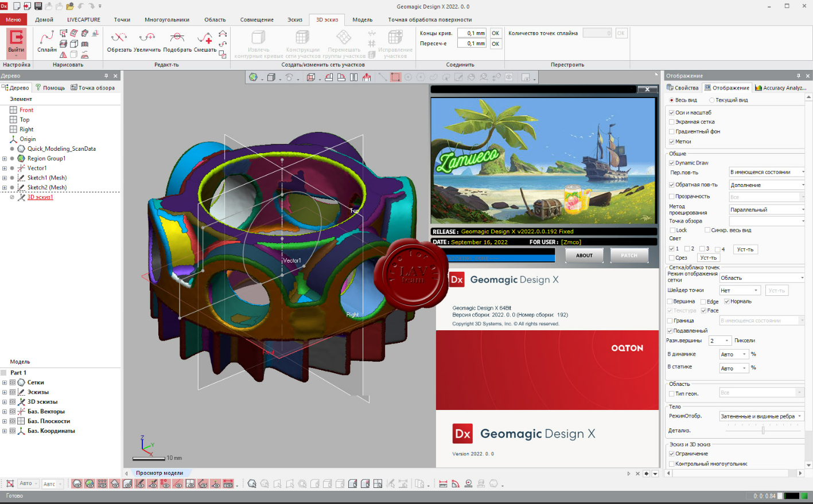Toggle the Dynamic Draw checkbox
Image resolution: width=813 pixels, height=504 pixels.
[x=672, y=163]
